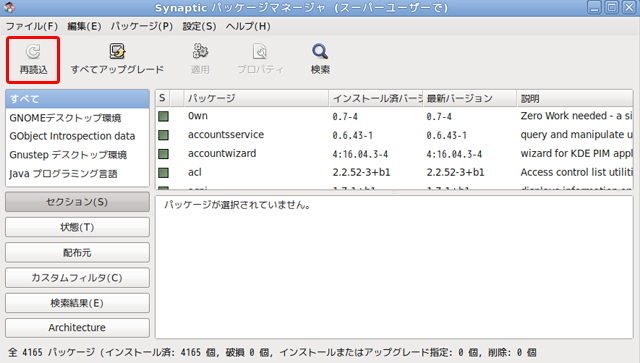Click the 'パッケージが選択されていません。' message
The width and height of the screenshot is (640, 363).
(x=238, y=205)
